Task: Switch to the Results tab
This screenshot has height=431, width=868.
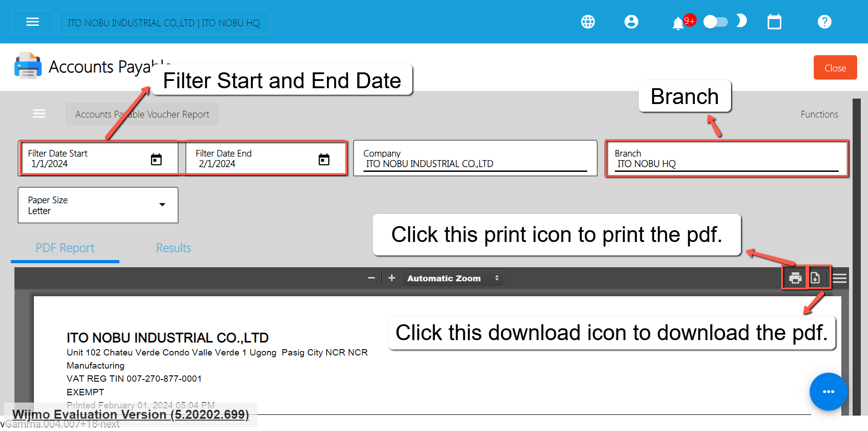Action: tap(174, 248)
